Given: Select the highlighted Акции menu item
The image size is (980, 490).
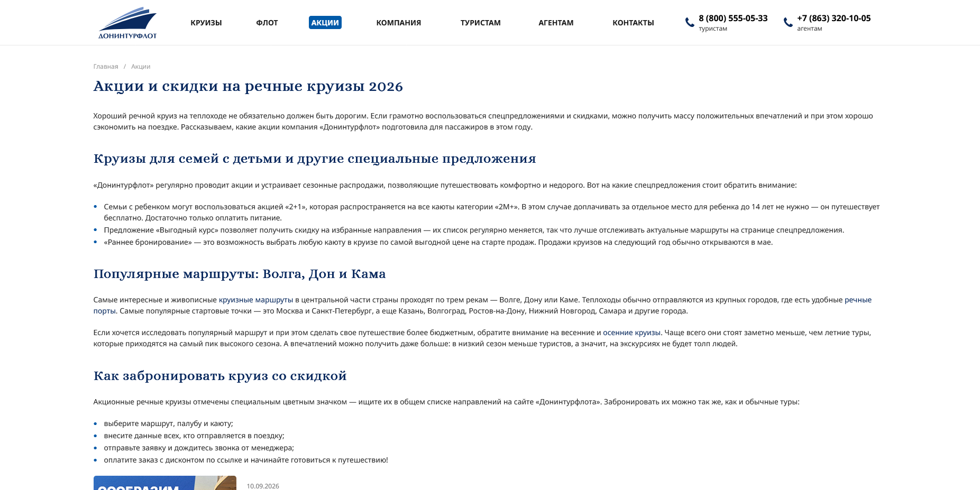Looking at the screenshot, I should coord(325,22).
